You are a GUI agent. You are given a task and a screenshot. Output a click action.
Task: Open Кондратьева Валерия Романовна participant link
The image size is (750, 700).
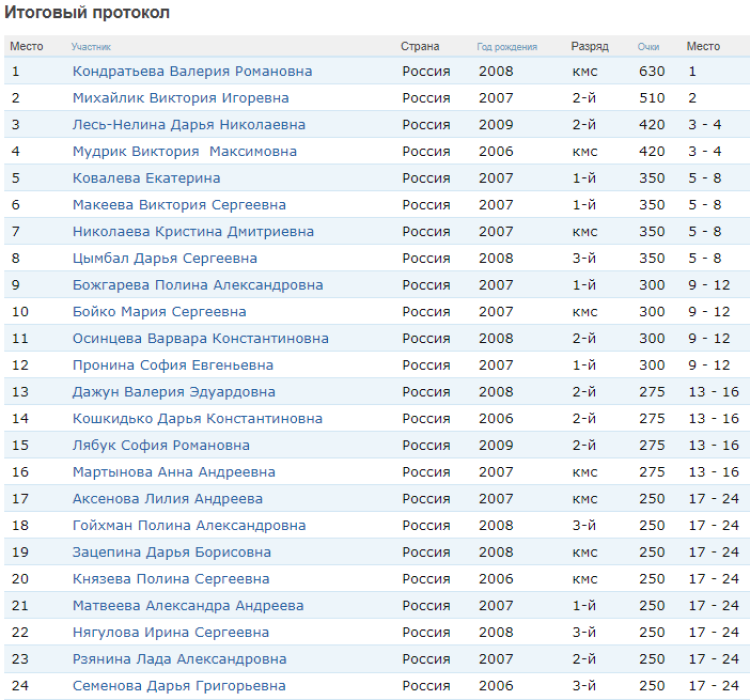point(192,71)
